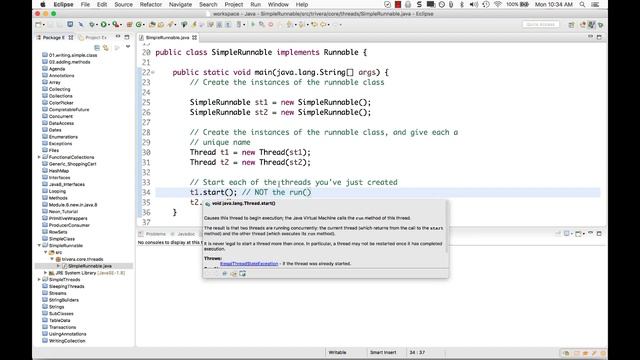This screenshot has width=640, height=360.
Task: Expand the SimpleThreads project
Action: click(39, 280)
